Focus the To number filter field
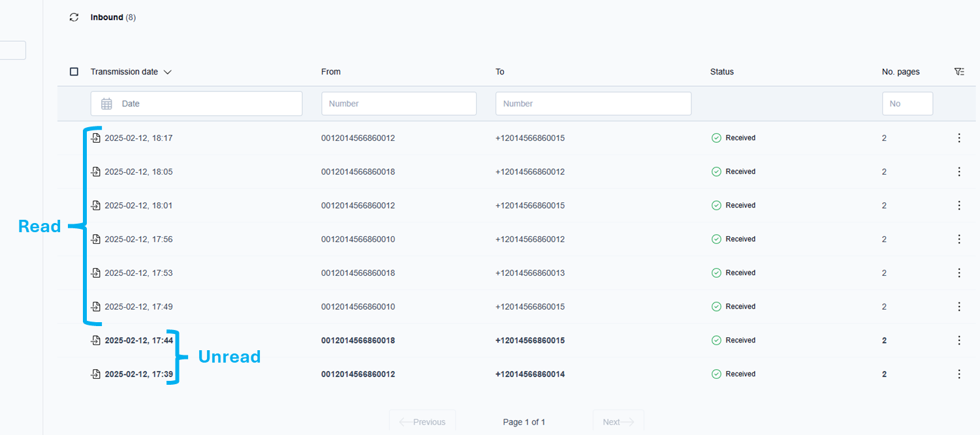The image size is (980, 435). pos(593,104)
